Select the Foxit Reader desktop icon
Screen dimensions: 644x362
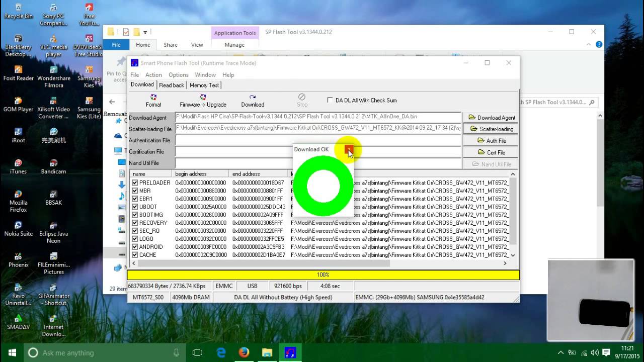[x=18, y=73]
